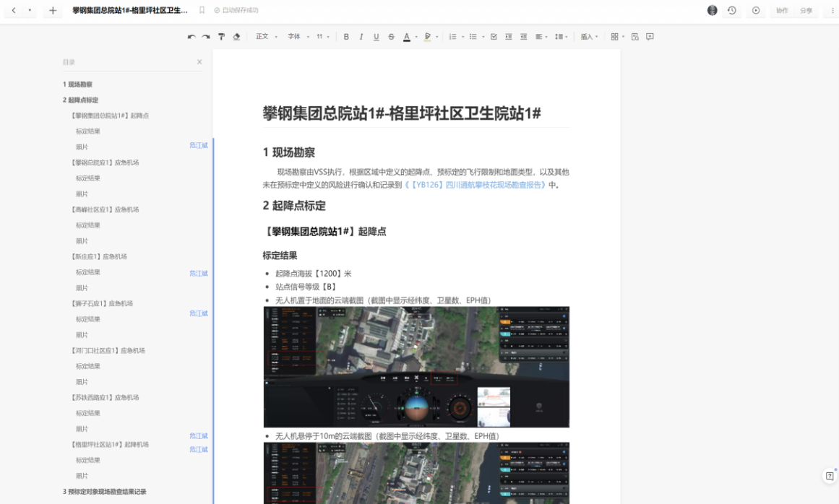Click bullet text 站点信号等级【B】
The image size is (839, 504).
pos(306,287)
